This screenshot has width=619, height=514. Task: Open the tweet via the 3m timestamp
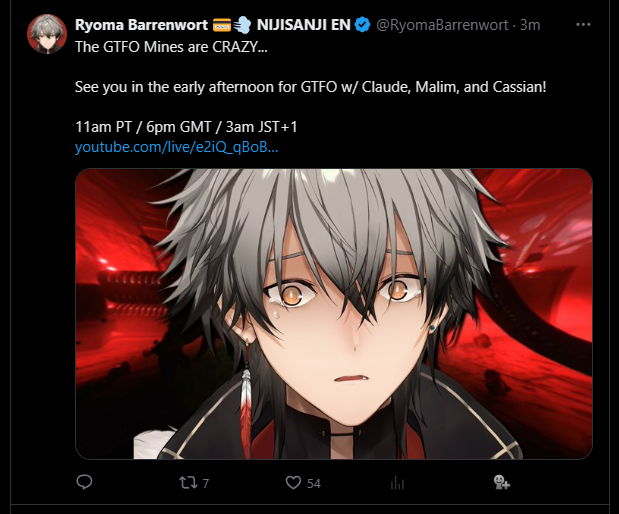tap(530, 25)
